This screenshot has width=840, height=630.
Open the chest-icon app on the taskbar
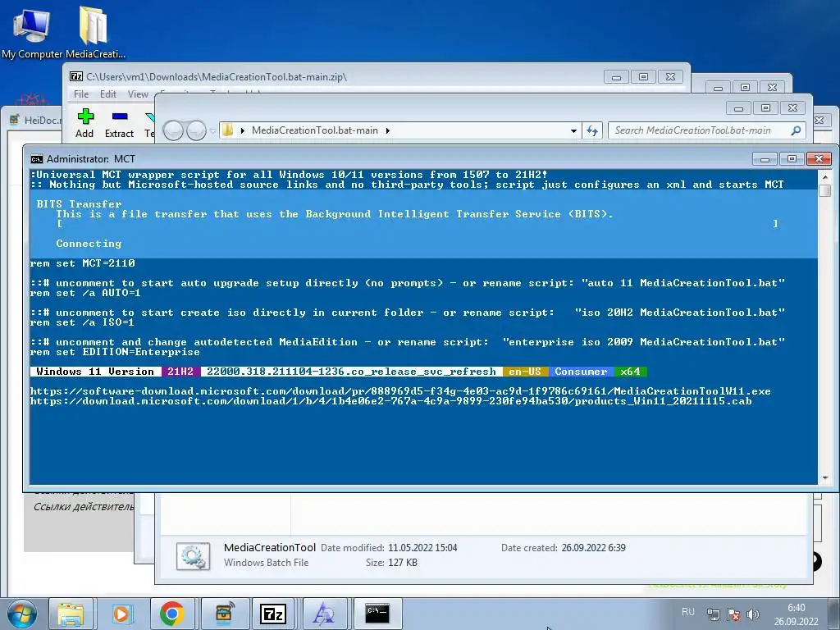(x=223, y=614)
